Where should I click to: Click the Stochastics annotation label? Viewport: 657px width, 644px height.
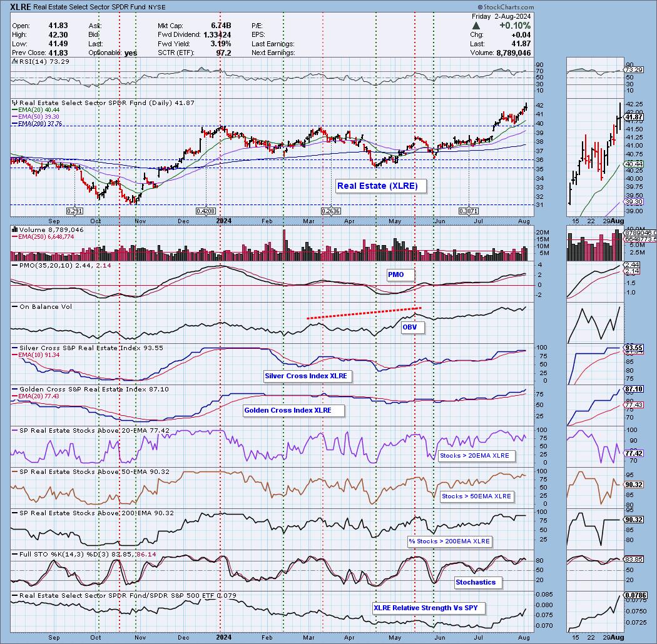[478, 583]
